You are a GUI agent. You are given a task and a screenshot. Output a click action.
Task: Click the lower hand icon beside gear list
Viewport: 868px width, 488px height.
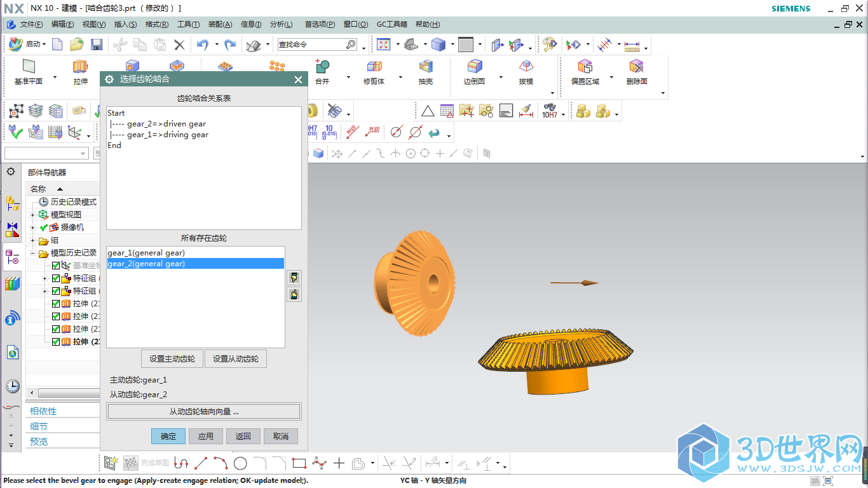pyautogui.click(x=294, y=294)
